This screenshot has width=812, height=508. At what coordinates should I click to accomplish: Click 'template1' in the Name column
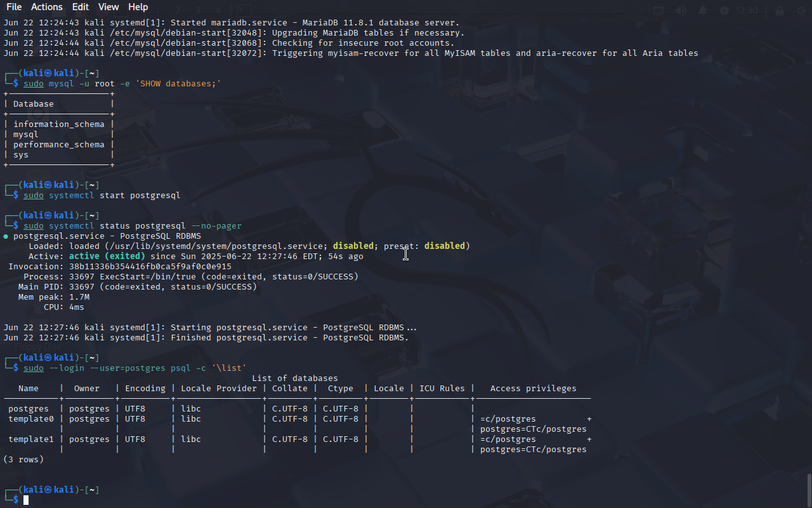pyautogui.click(x=31, y=439)
